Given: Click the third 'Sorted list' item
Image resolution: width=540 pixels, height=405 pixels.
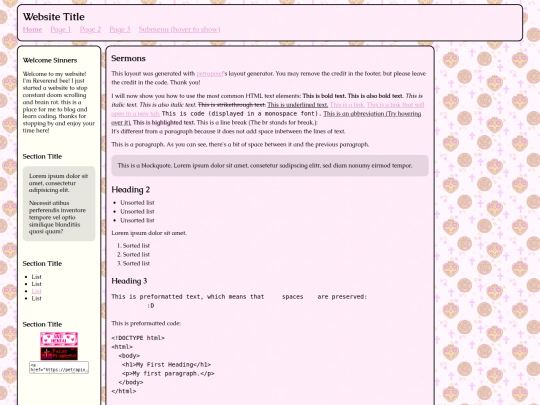Looking at the screenshot, I should pyautogui.click(x=136, y=263).
